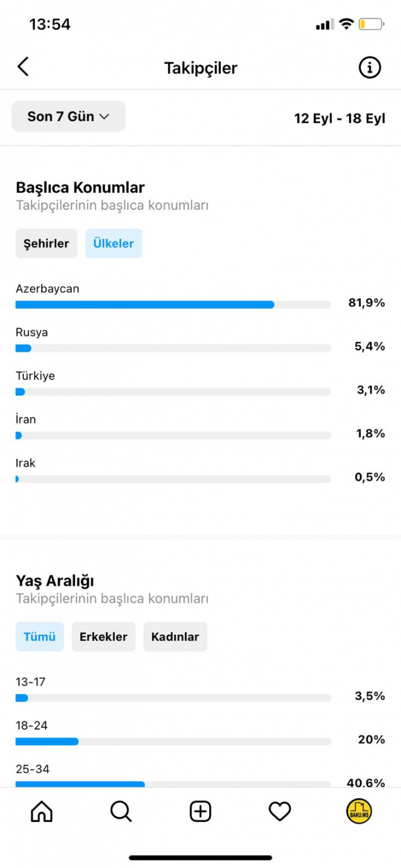Open the BAKU.WS profile avatar
Viewport: 401px width, 868px height.
(x=359, y=811)
